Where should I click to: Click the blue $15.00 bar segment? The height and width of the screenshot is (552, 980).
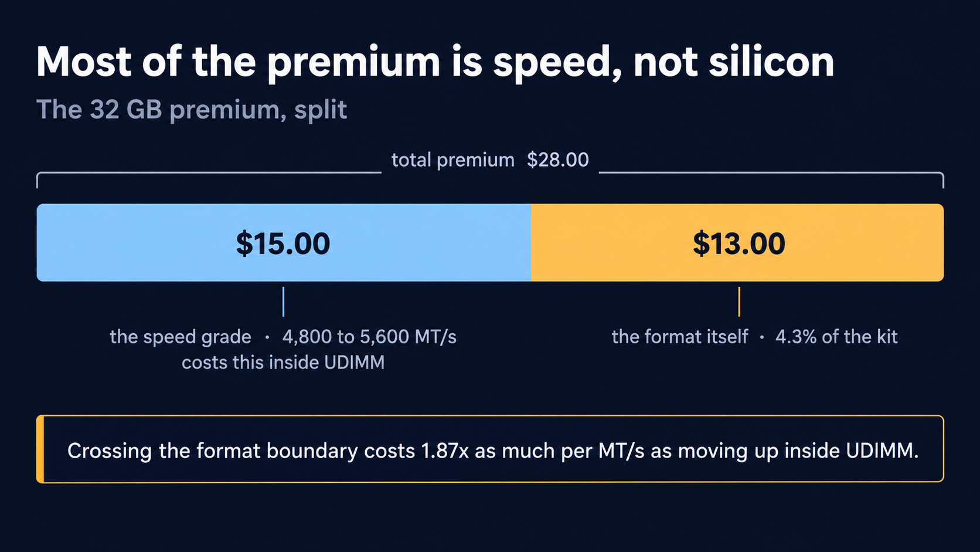tap(284, 242)
